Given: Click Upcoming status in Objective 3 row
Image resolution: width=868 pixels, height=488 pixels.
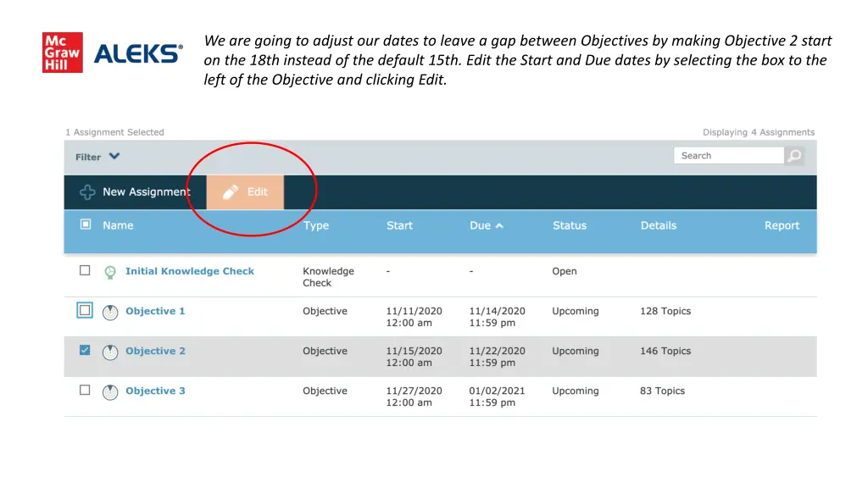Looking at the screenshot, I should (576, 391).
